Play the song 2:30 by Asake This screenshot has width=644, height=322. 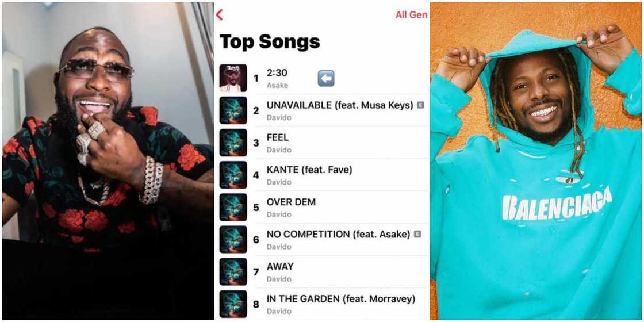point(323,78)
